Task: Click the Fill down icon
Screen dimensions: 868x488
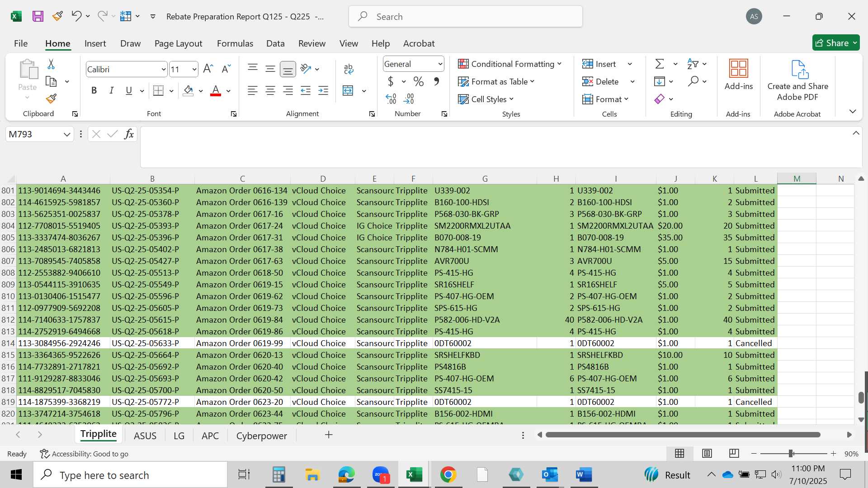Action: (660, 81)
